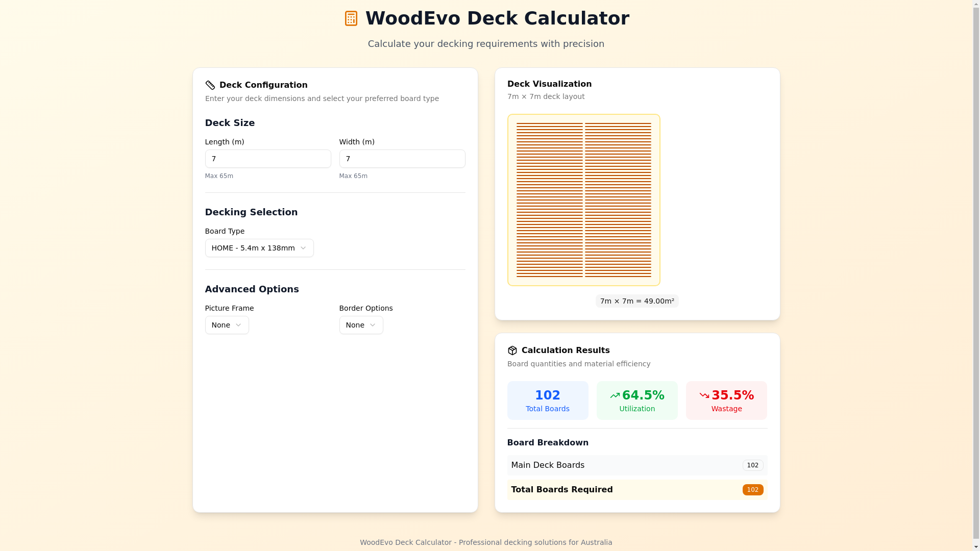
Task: Click the page scrollbar up arrow
Action: coord(976,4)
